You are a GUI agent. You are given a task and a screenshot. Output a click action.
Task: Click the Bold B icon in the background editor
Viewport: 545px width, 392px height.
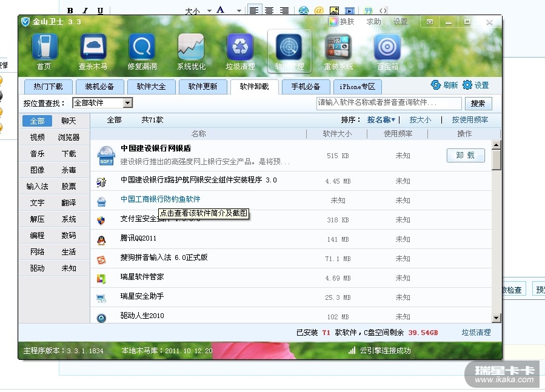point(70,10)
